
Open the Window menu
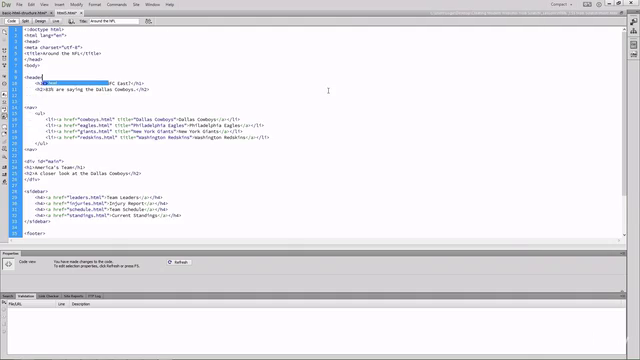tap(153, 4)
